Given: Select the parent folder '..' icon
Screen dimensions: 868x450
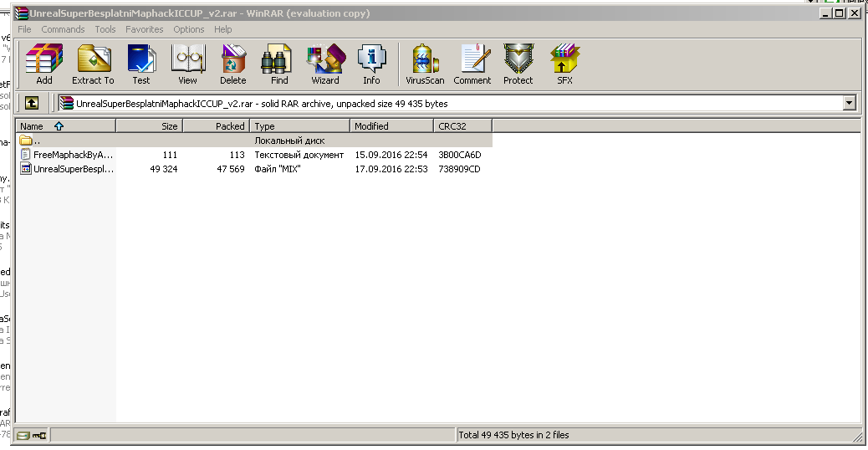Looking at the screenshot, I should (x=25, y=140).
